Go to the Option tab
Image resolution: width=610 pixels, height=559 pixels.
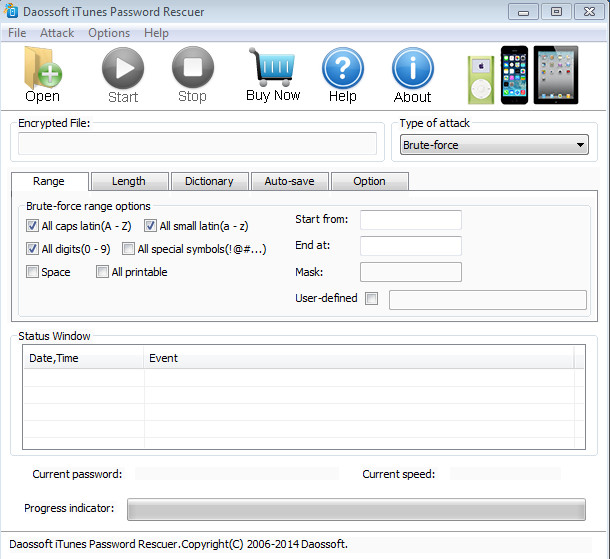370,181
